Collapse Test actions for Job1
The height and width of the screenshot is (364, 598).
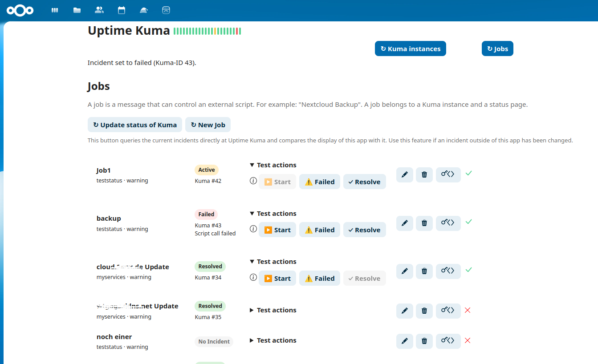273,165
